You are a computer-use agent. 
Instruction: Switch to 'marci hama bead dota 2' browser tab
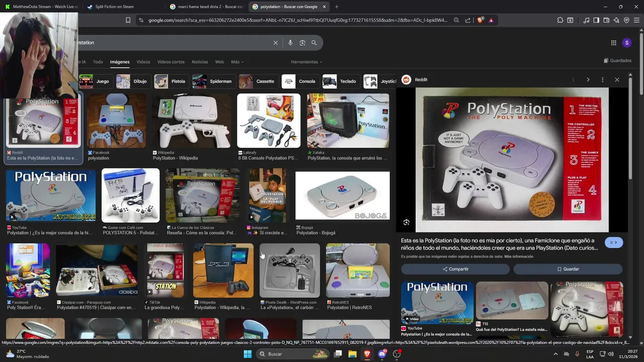pos(206,7)
